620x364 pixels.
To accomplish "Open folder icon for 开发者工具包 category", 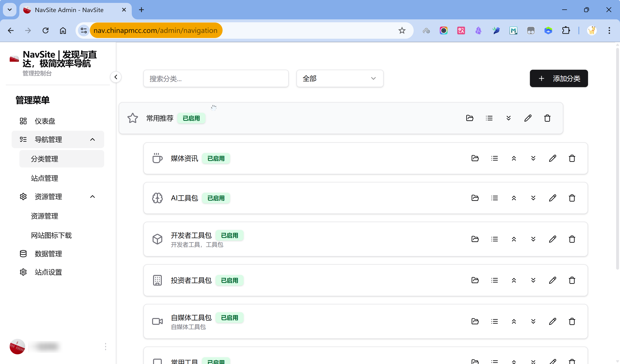I will pos(475,239).
